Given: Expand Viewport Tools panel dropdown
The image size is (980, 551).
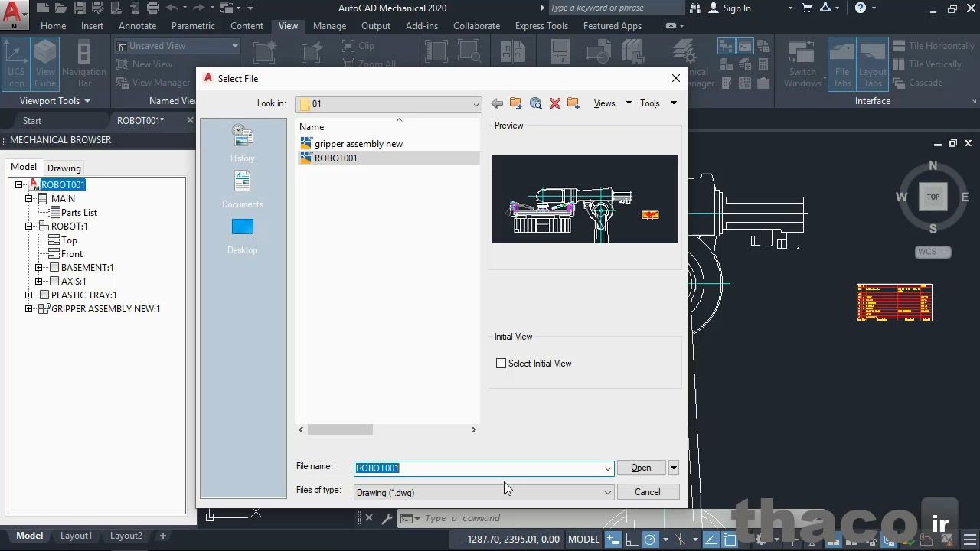Looking at the screenshot, I should tap(55, 101).
